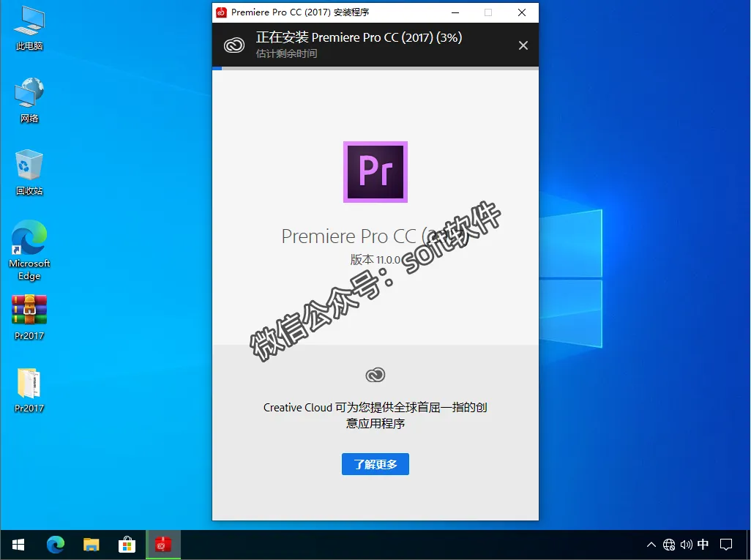Click the installer title bar icon
The height and width of the screenshot is (560, 751).
point(221,12)
